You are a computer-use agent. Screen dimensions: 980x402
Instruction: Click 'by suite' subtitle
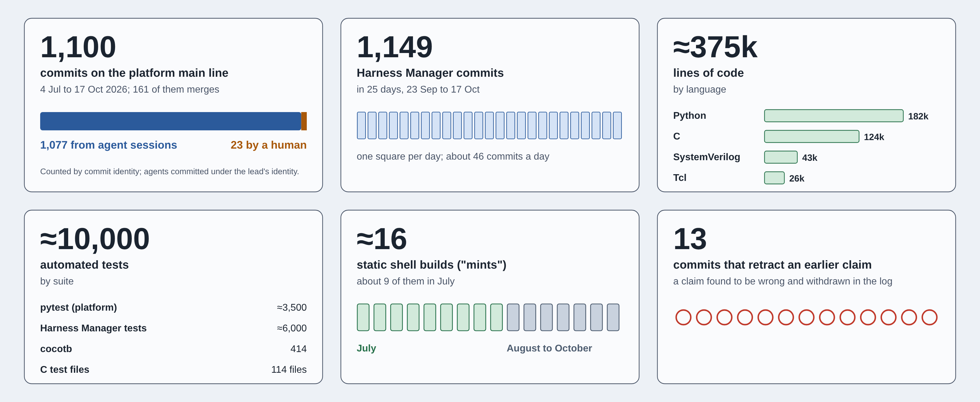(57, 281)
